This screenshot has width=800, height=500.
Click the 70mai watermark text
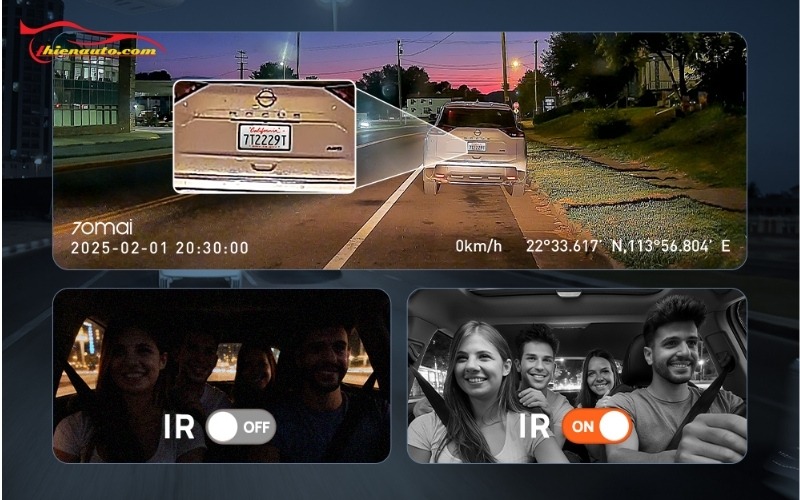pos(103,227)
